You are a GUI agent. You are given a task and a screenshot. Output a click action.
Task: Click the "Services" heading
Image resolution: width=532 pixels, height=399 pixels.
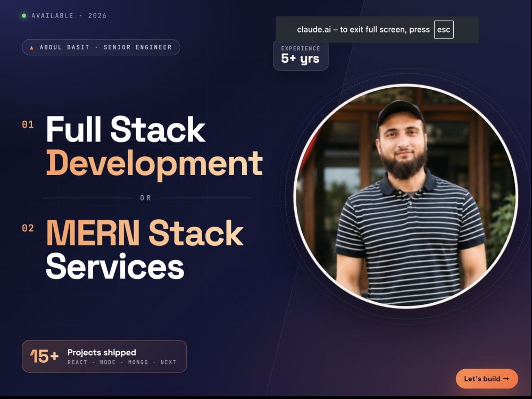(x=115, y=267)
